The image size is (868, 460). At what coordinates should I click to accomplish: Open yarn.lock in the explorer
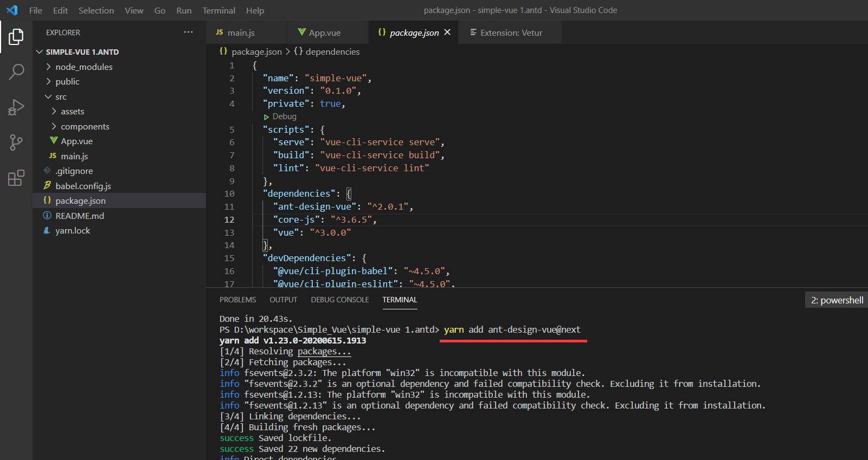coord(73,230)
